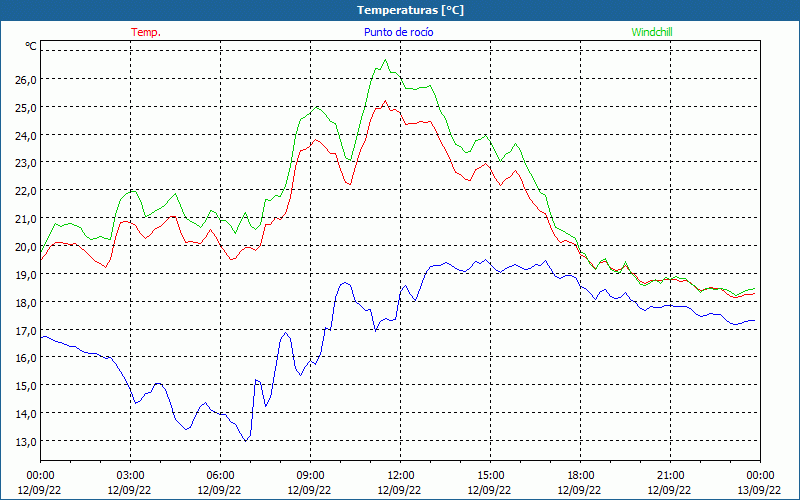Click the 22,0 y-axis value
This screenshot has width=800, height=500.
coord(27,191)
